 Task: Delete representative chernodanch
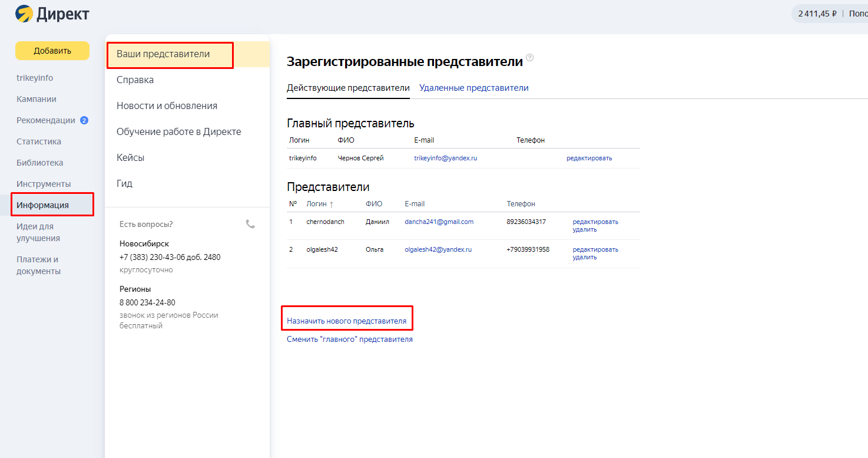pyautogui.click(x=584, y=230)
